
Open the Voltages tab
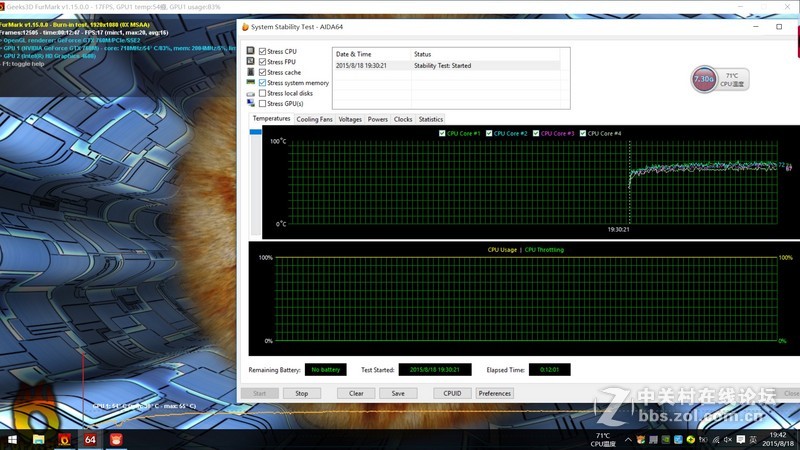(350, 119)
